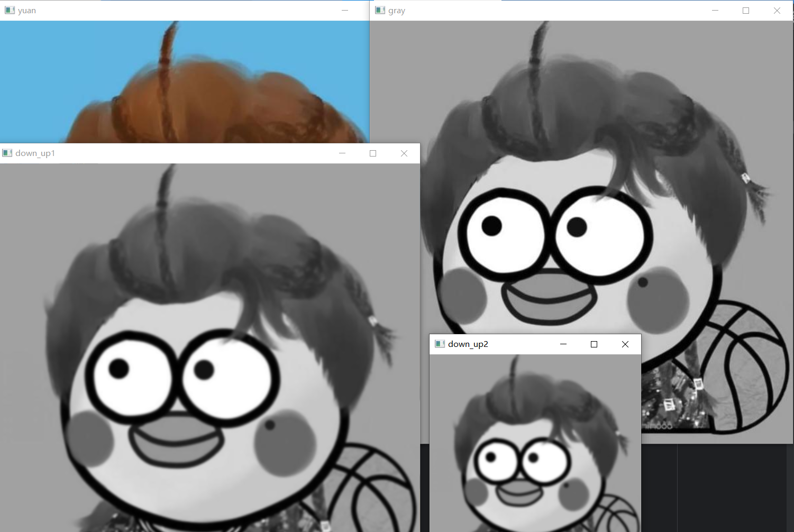Click the gray window app icon
The width and height of the screenshot is (794, 532).
(380, 10)
